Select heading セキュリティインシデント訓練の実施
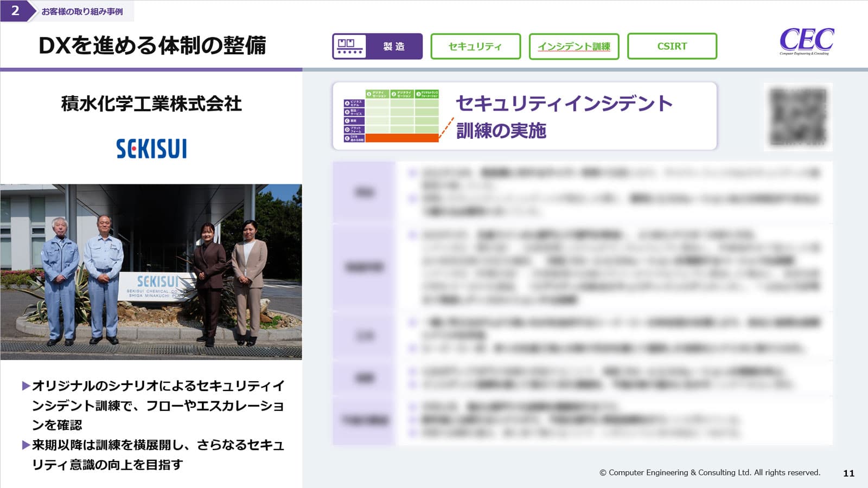The height and width of the screenshot is (488, 868). (x=563, y=117)
